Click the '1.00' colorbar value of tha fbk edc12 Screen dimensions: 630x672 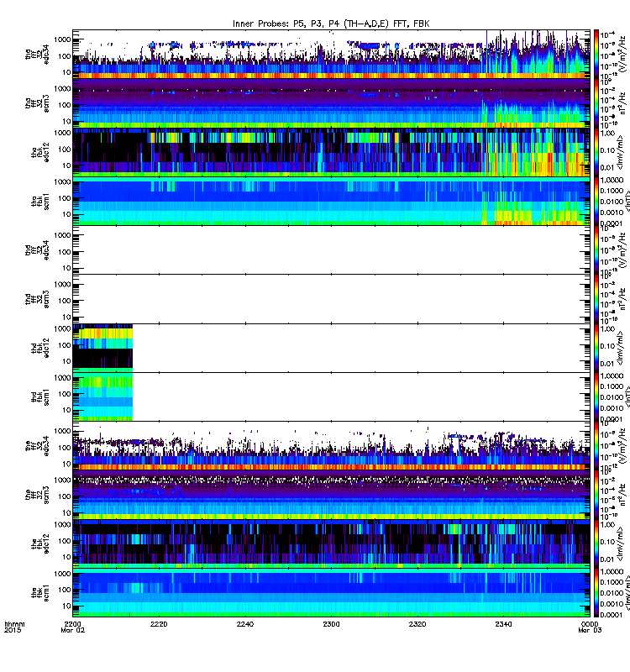point(607,134)
